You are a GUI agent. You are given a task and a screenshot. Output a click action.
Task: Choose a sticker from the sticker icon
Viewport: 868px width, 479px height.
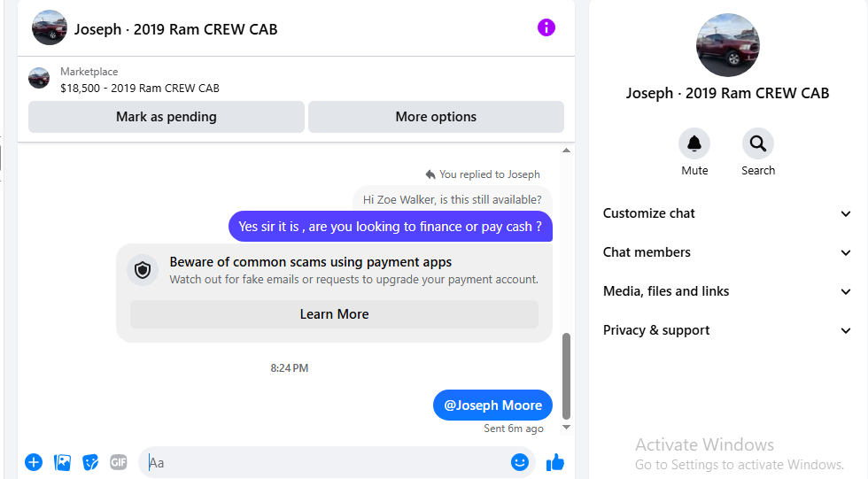[x=90, y=462]
